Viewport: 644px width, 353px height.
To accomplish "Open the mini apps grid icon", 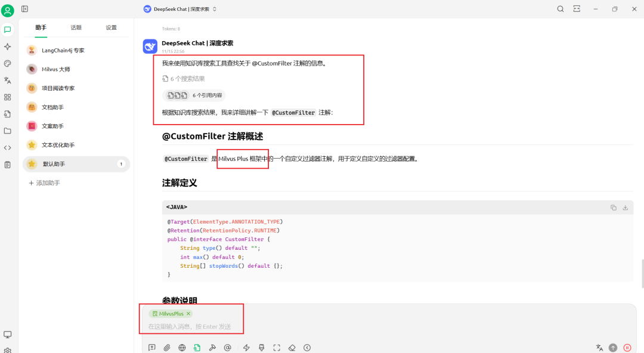I will point(7,97).
